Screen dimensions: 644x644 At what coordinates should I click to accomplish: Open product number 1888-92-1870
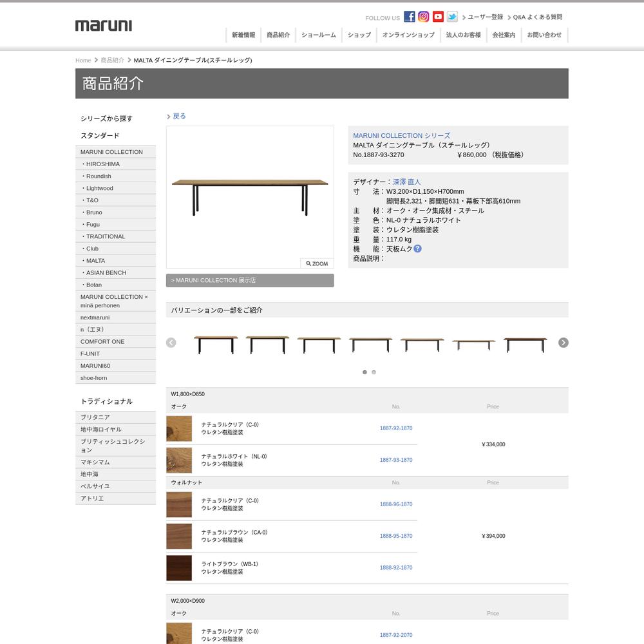[396, 567]
